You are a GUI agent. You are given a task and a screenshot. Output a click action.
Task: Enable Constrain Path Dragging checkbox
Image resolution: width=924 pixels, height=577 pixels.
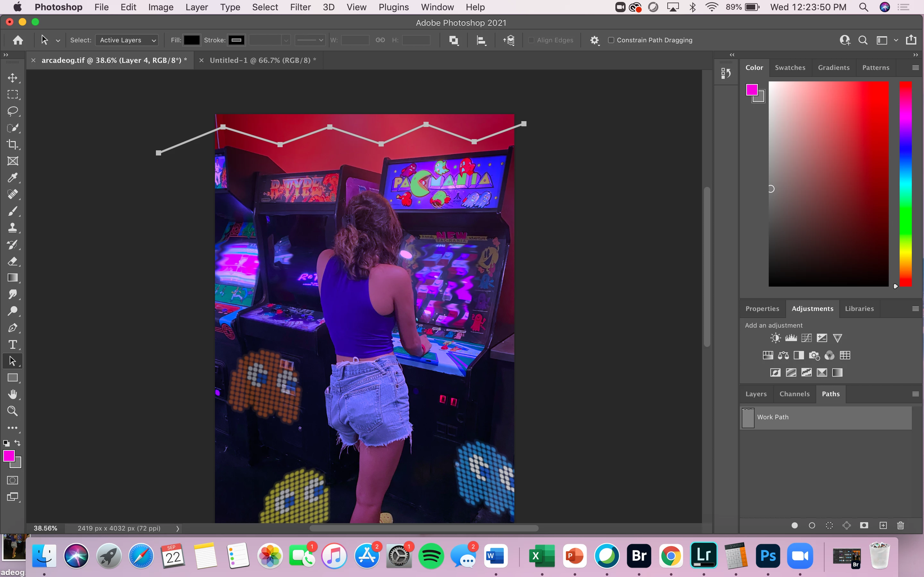(611, 40)
